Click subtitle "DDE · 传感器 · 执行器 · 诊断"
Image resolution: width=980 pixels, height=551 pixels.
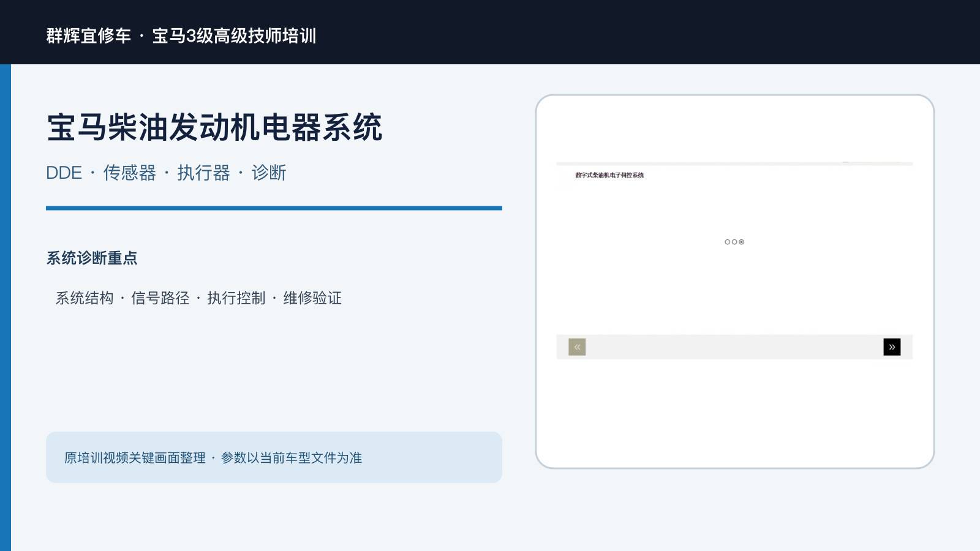click(x=166, y=173)
